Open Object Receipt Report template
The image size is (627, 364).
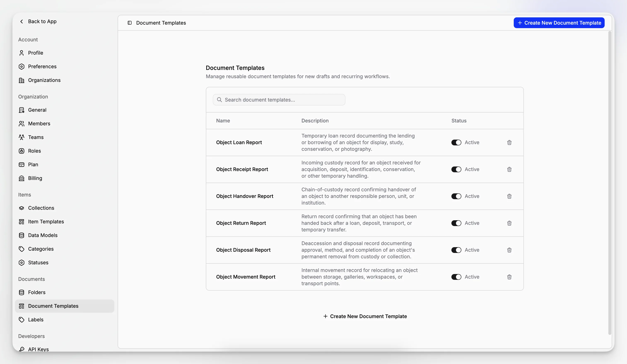pyautogui.click(x=242, y=169)
